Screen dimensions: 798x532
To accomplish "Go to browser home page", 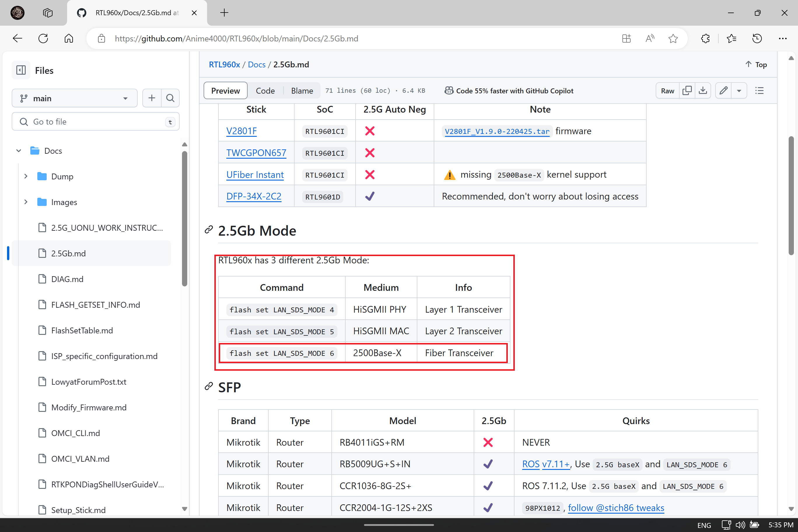I will coord(69,38).
